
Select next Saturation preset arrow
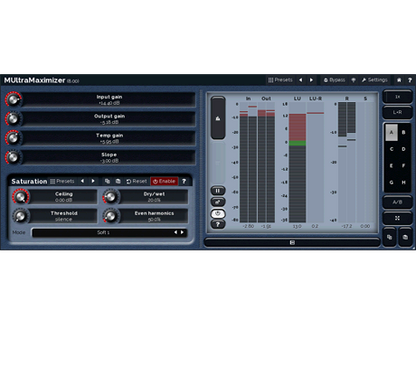click(x=93, y=181)
